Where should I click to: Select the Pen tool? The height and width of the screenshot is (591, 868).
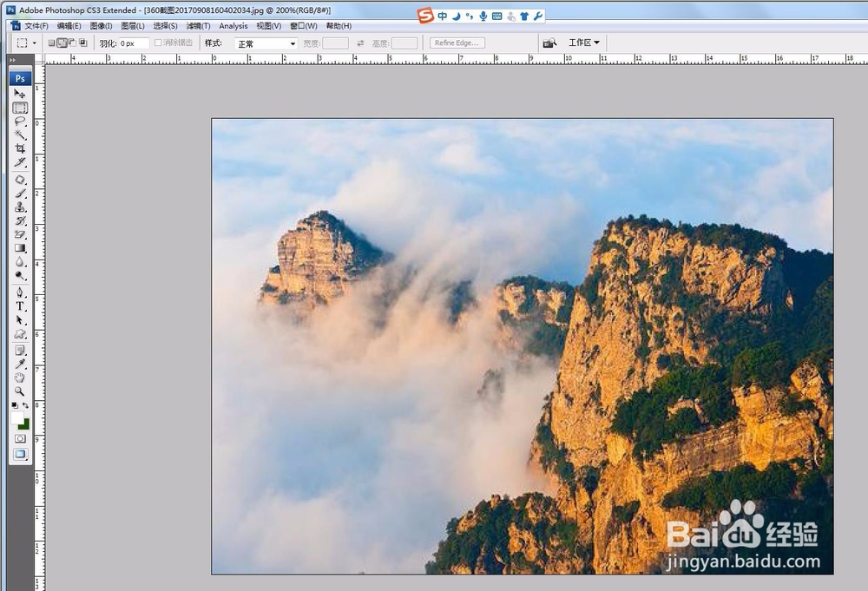[20, 292]
